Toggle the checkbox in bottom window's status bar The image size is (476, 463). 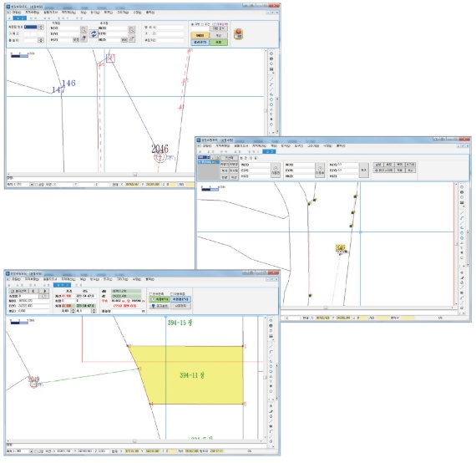pyautogui.click(x=36, y=451)
